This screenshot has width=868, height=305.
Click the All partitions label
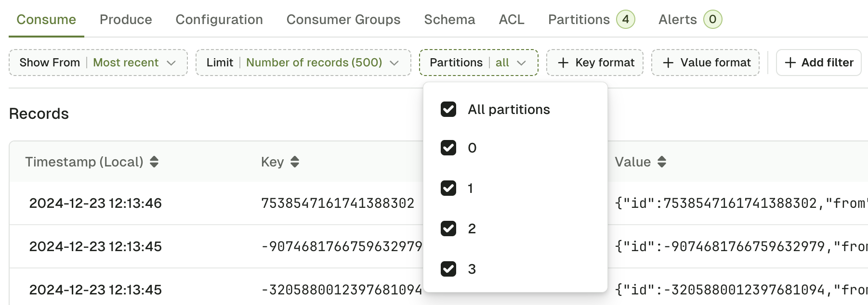(509, 110)
